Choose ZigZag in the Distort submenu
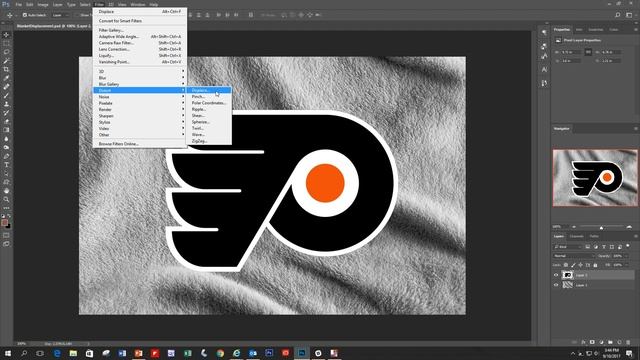 (209, 141)
